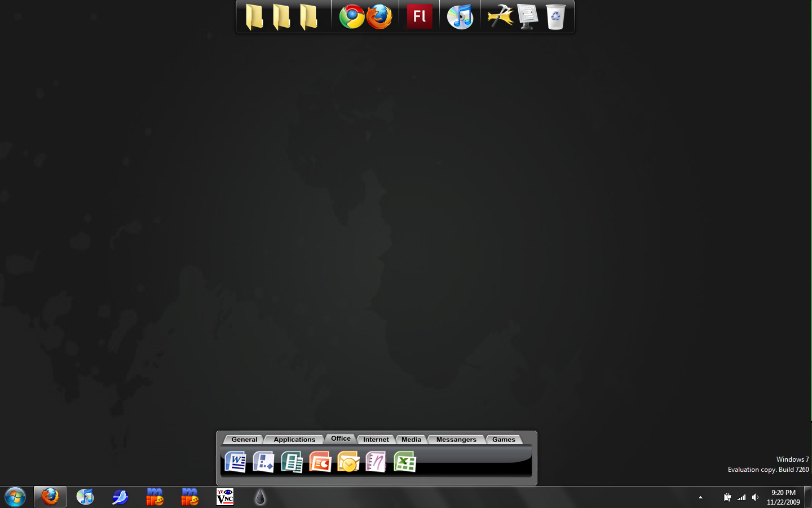
Task: Open the leftmost folder in the top dock
Action: [x=254, y=17]
